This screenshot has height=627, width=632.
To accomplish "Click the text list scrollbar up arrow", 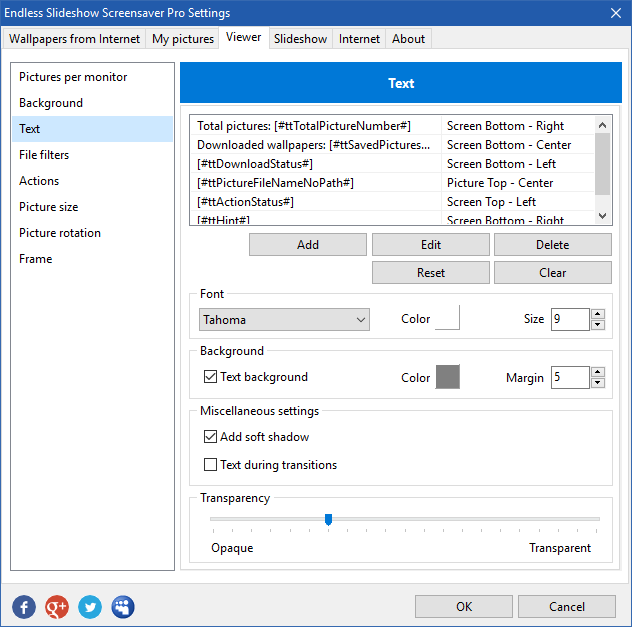I will [x=603, y=125].
